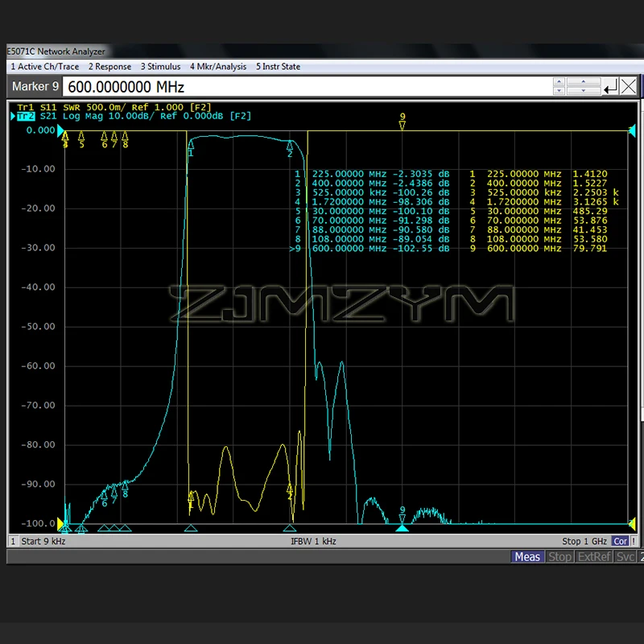
Task: Close the marker entry bar with X
Action: tap(629, 87)
